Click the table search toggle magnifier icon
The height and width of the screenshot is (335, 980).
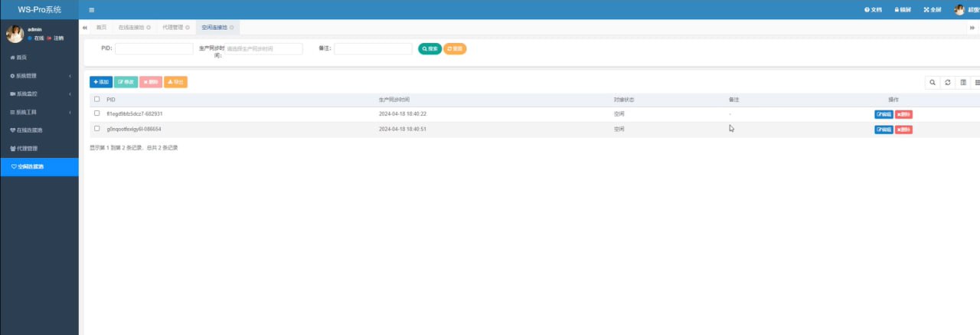tap(932, 82)
